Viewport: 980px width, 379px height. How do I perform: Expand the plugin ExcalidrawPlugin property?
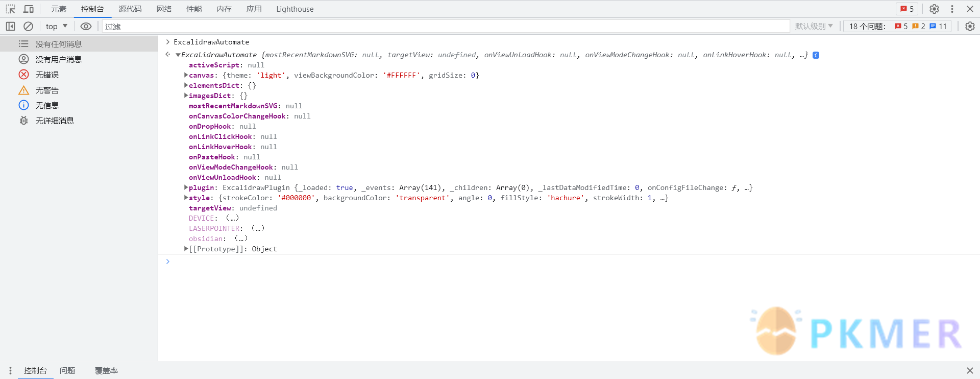186,188
